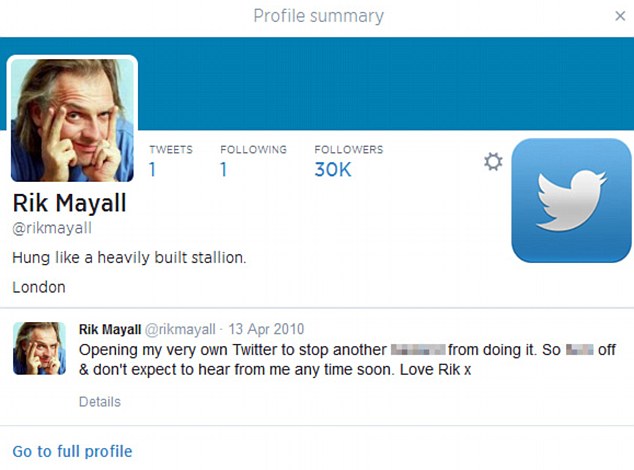This screenshot has width=634, height=470.
Task: Show the 30K Followers list
Action: (x=348, y=160)
